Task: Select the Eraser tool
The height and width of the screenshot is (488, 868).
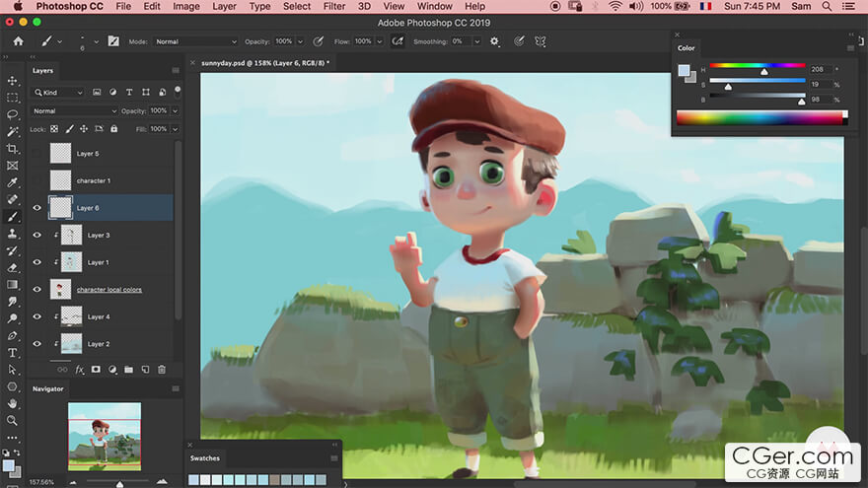Action: click(x=13, y=267)
